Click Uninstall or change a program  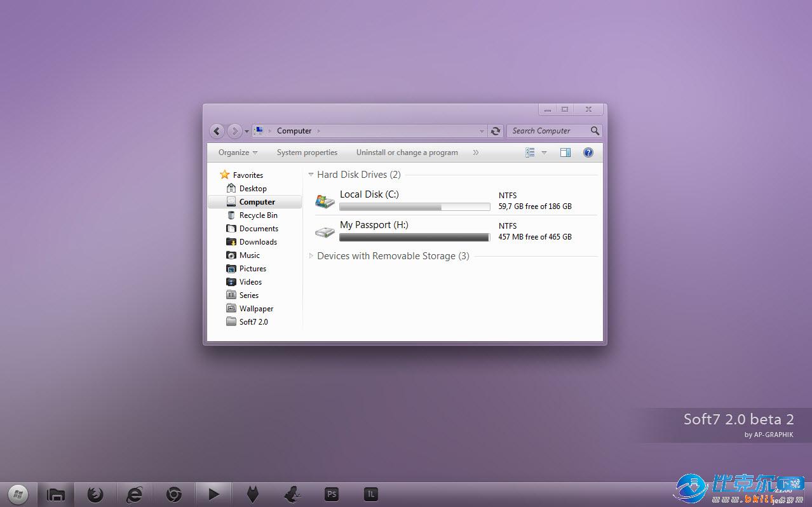(407, 152)
